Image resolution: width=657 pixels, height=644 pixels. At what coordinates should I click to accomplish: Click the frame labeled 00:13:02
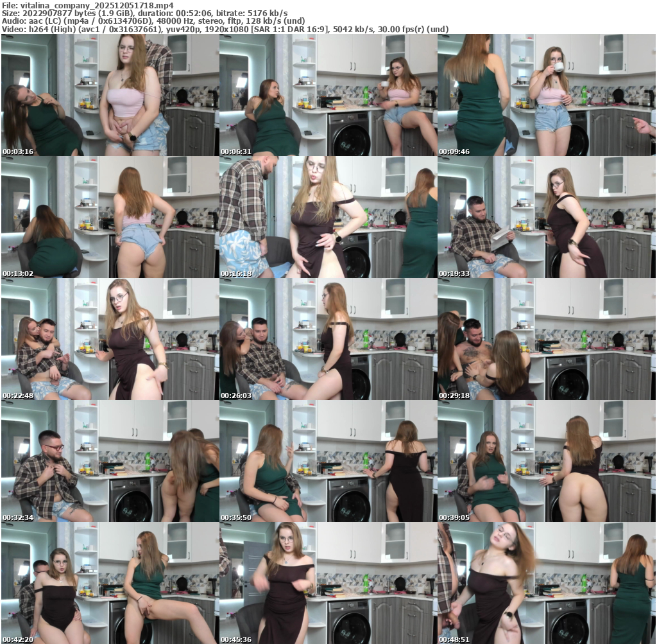(x=110, y=217)
